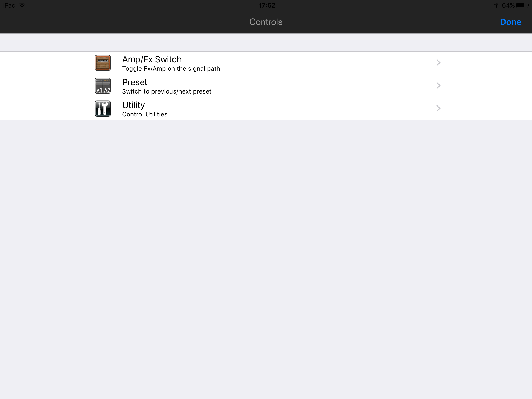
Task: Tap the 64% battery percentage label
Action: click(508, 5)
